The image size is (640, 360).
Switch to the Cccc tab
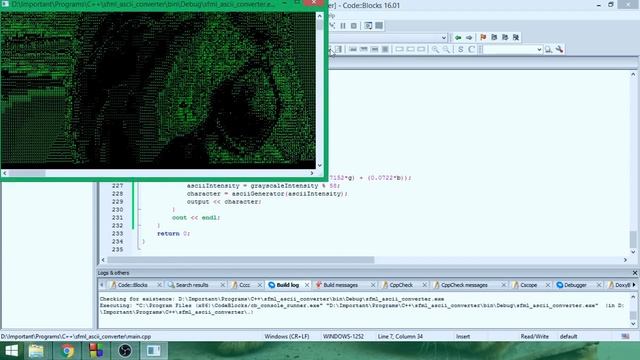[244, 285]
